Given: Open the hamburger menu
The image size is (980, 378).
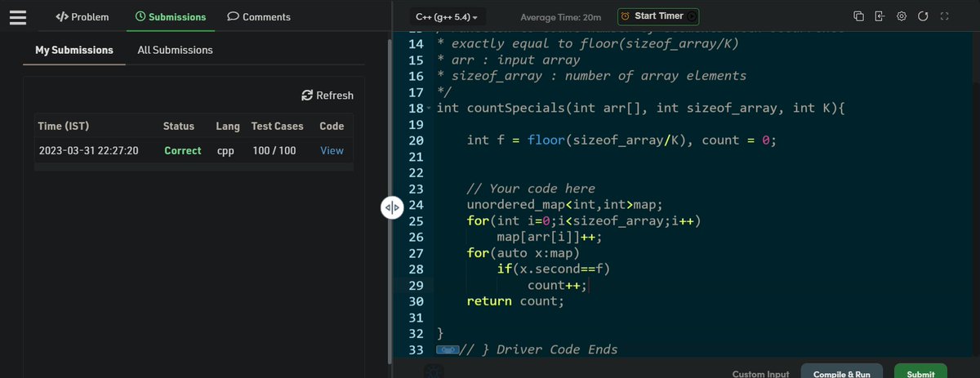Looking at the screenshot, I should tap(18, 16).
